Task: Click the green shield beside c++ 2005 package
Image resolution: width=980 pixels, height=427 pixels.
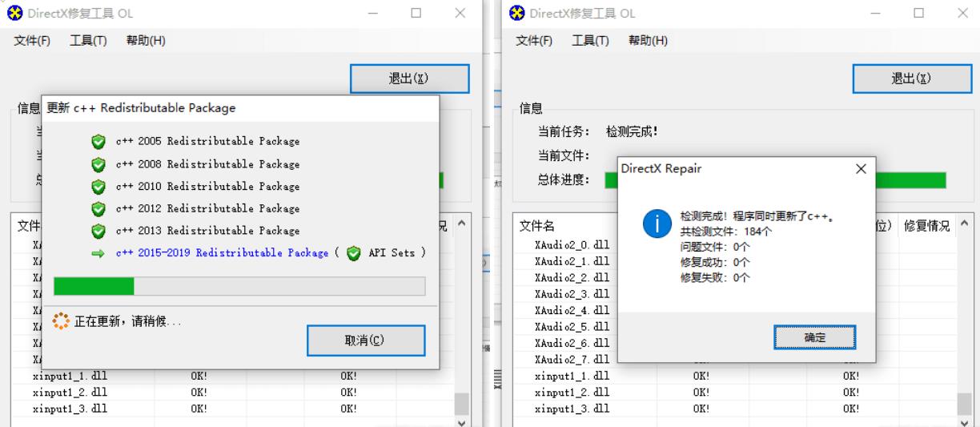Action: [x=98, y=142]
